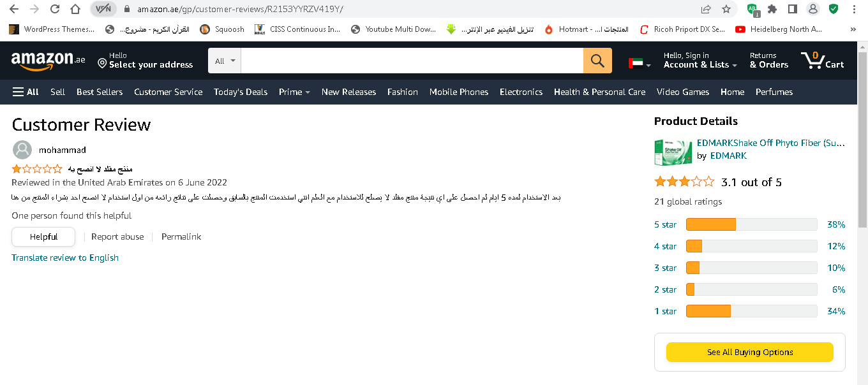Show hidden bookmarks with the double chevron

(x=853, y=29)
